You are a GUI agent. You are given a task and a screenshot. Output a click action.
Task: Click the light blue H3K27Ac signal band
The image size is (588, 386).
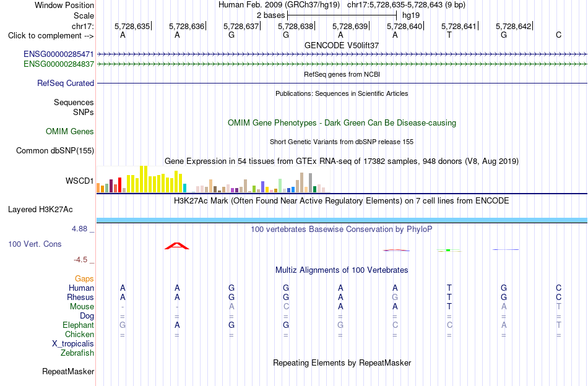[342, 220]
